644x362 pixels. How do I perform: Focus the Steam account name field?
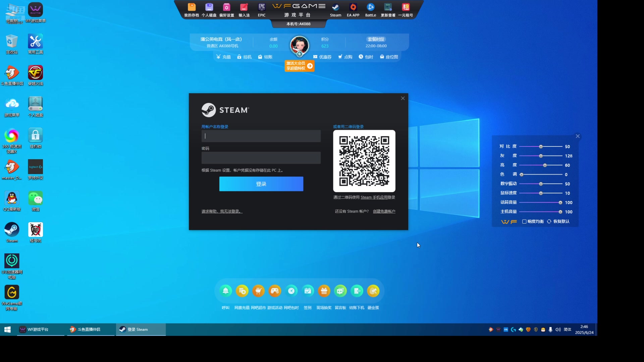pos(261,136)
